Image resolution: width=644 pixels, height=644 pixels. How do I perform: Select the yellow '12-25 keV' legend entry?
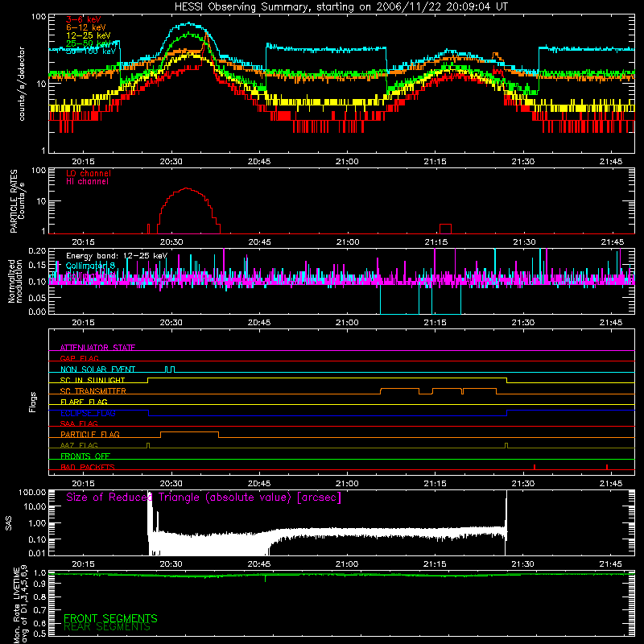(89, 35)
